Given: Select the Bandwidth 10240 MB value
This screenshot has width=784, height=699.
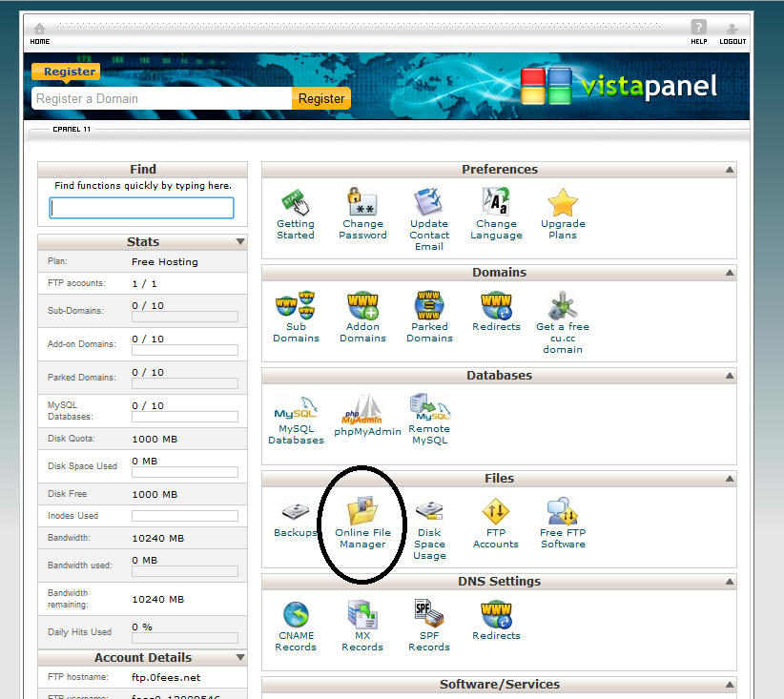Looking at the screenshot, I should [158, 539].
